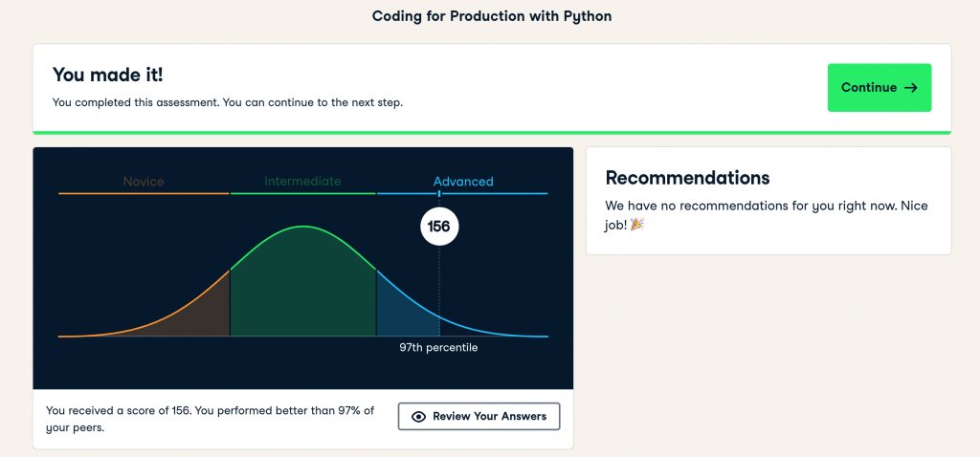Click the dotted score line on chart
The width and height of the screenshot is (980, 457).
pyautogui.click(x=439, y=287)
